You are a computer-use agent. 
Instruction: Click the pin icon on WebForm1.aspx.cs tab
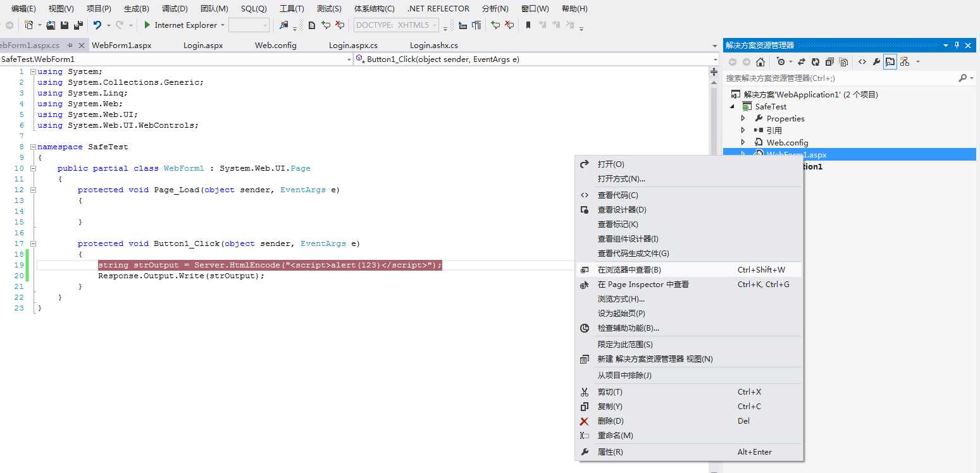(x=70, y=46)
